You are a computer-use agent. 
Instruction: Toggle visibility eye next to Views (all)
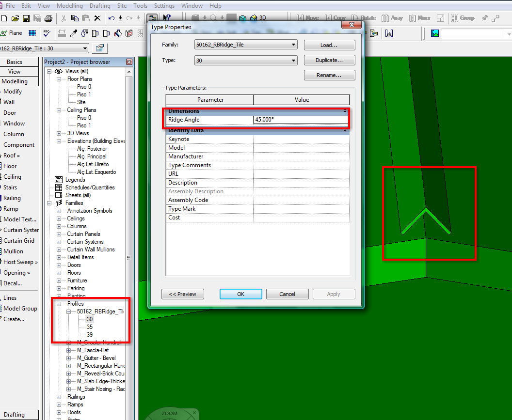coord(59,70)
